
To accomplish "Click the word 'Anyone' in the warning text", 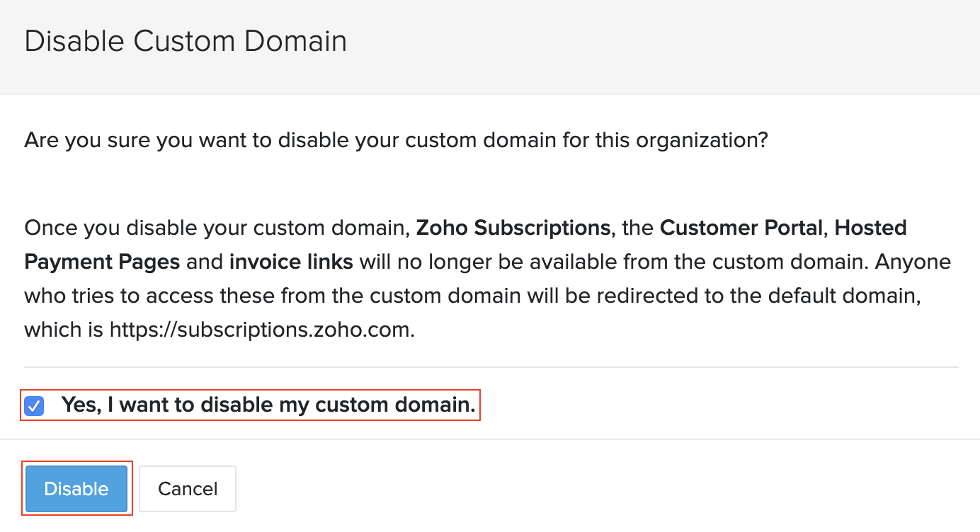I will pyautogui.click(x=913, y=262).
